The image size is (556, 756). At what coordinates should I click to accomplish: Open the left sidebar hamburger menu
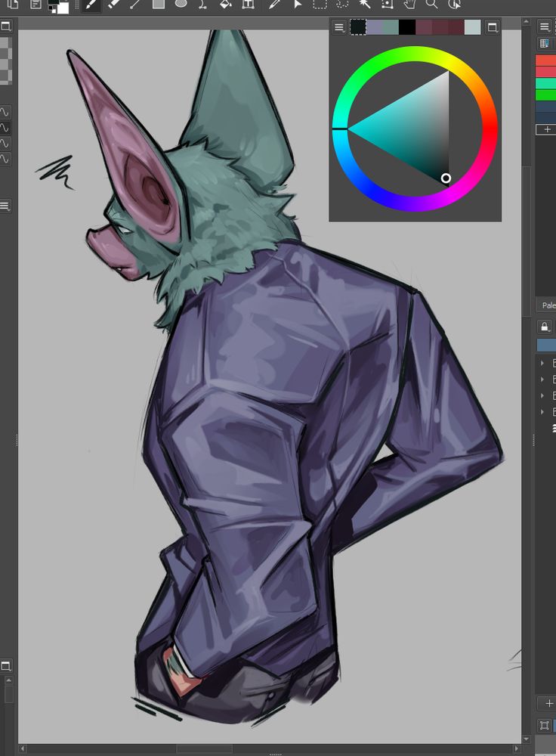(x=5, y=206)
